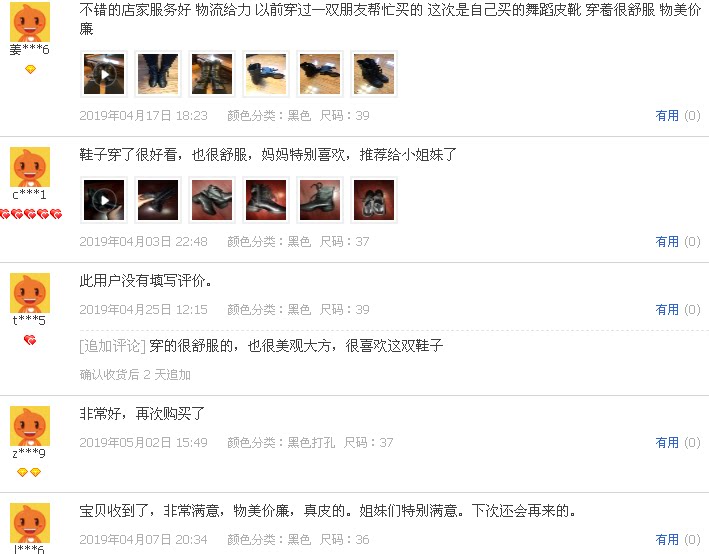Image resolution: width=709 pixels, height=554 pixels.
Task: Open z***9's user avatar icon
Action: pos(30,426)
